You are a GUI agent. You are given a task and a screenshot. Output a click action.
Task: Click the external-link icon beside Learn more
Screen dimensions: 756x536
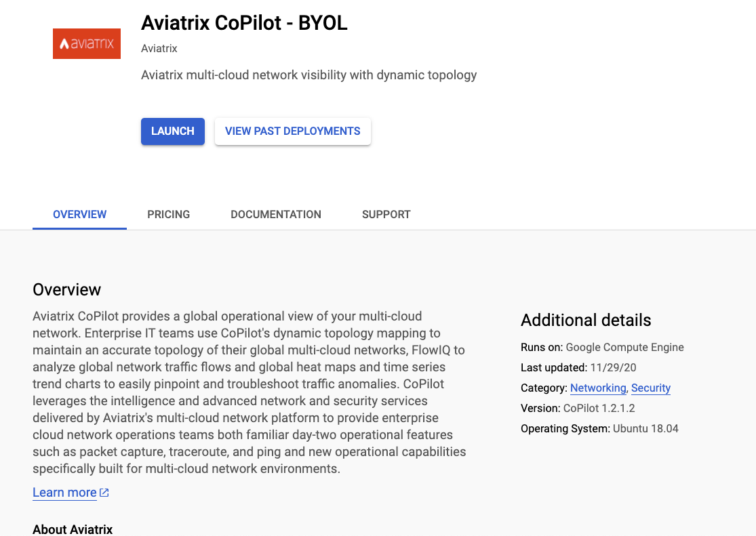click(x=104, y=492)
